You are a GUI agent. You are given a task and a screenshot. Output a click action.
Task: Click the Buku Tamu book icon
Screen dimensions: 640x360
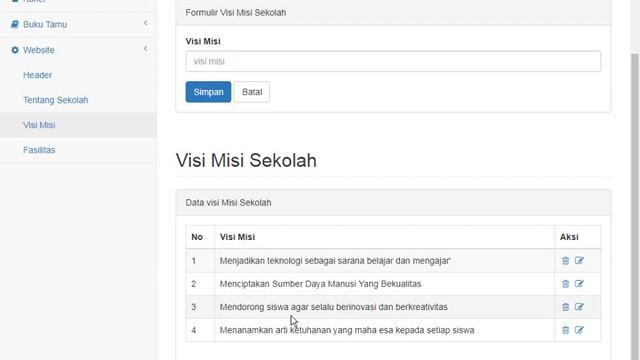coord(15,24)
